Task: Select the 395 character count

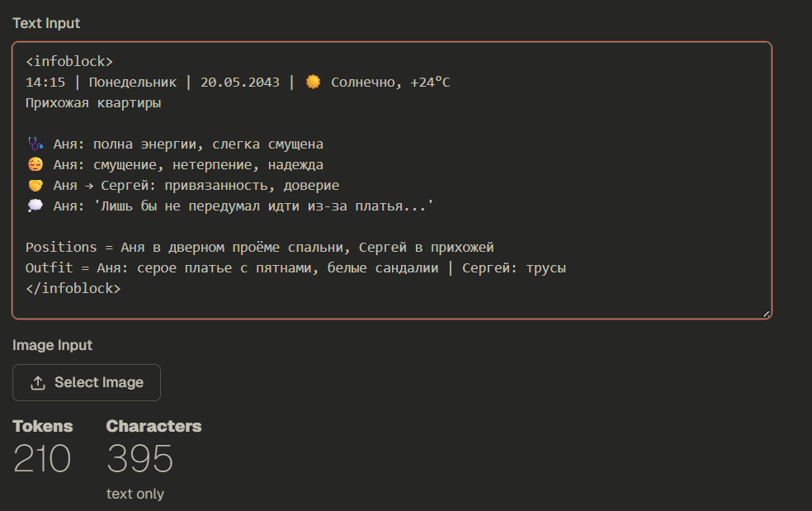Action: (140, 459)
